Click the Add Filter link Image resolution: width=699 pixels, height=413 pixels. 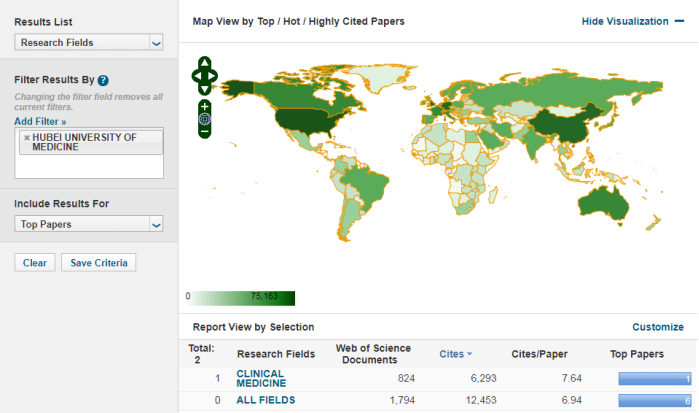40,121
